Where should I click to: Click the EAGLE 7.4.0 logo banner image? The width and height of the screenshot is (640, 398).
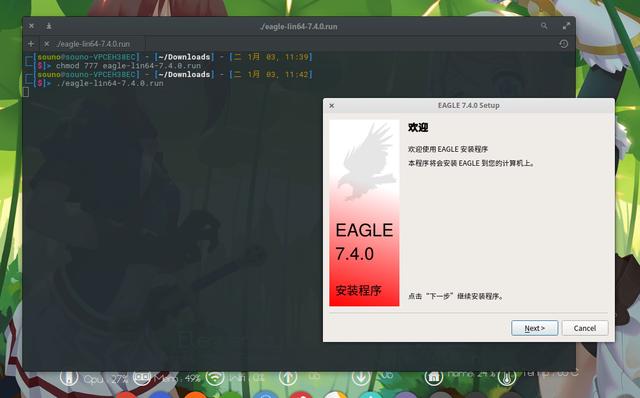click(364, 213)
